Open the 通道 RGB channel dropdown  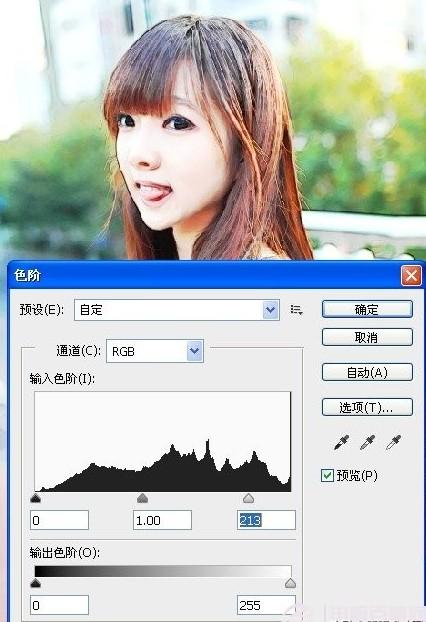click(x=194, y=351)
